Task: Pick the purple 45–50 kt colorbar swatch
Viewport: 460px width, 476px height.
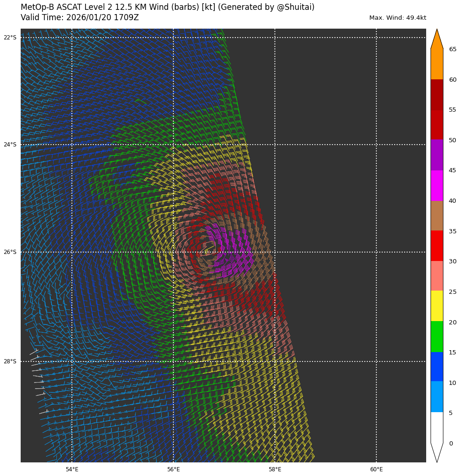Action: (437, 155)
